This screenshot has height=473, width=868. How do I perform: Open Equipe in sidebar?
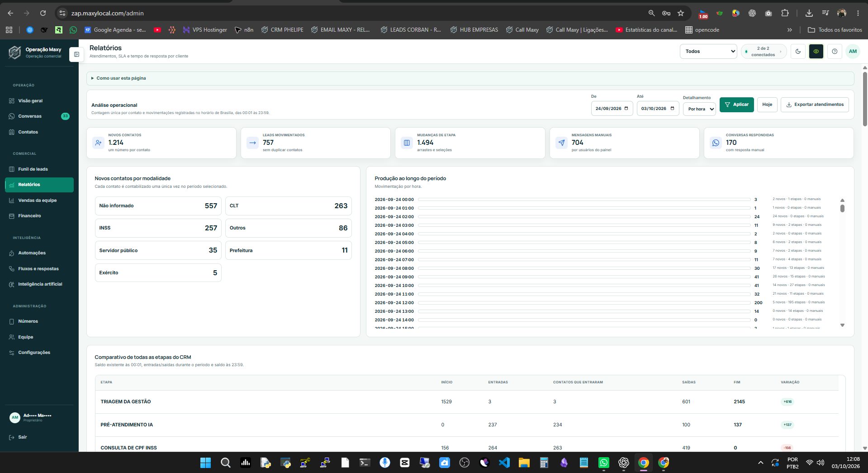(x=39, y=337)
